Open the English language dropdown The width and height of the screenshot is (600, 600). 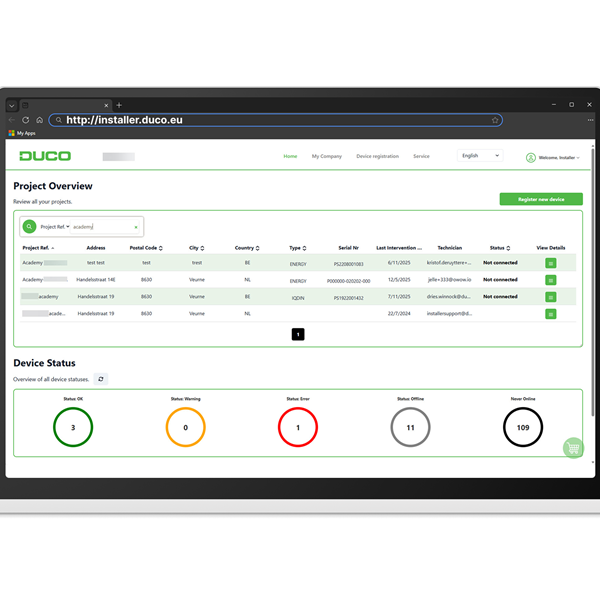click(x=480, y=156)
